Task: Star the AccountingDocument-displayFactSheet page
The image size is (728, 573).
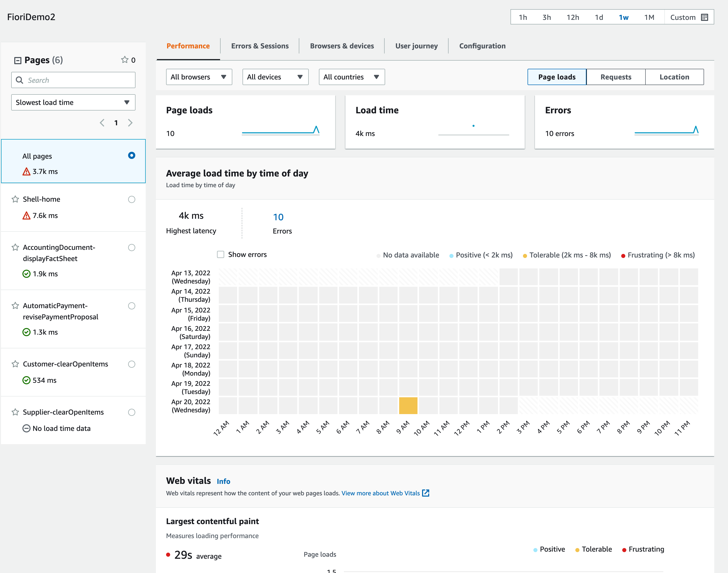Action: coord(15,247)
